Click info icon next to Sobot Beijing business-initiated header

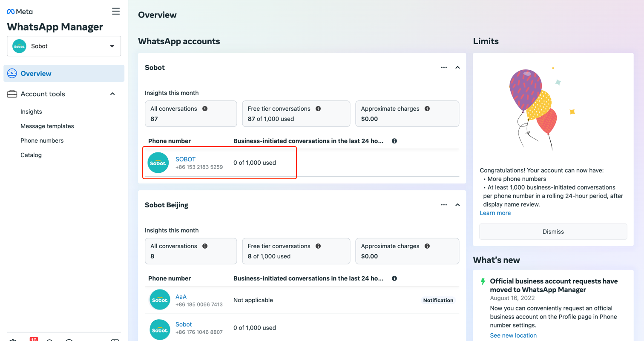pyautogui.click(x=394, y=278)
